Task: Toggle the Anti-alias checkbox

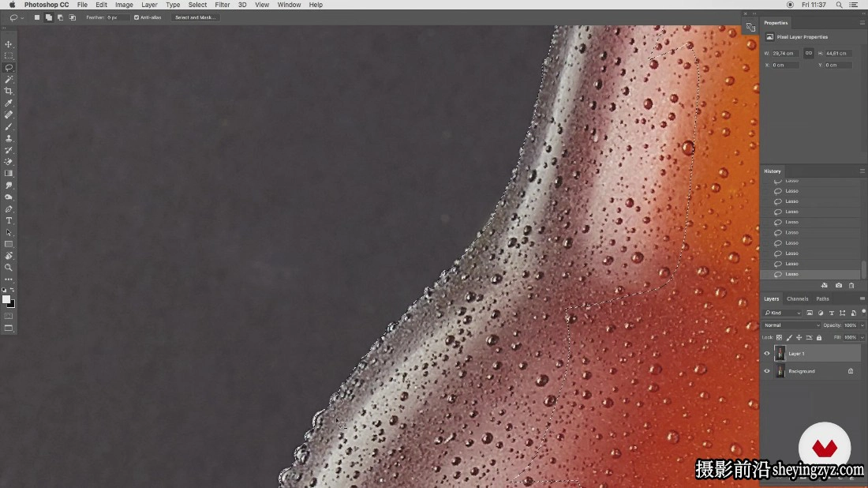Action: coord(137,17)
